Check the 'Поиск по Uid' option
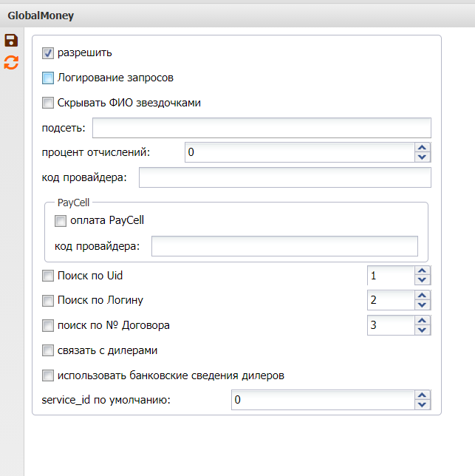 (49, 276)
